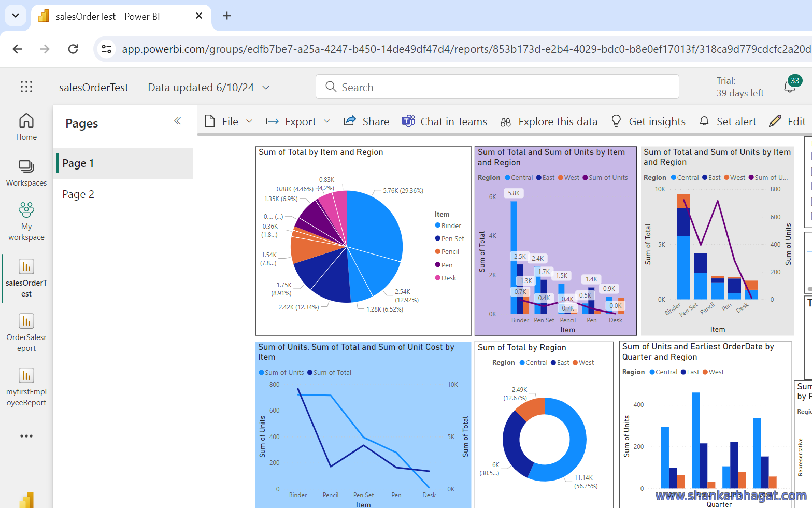Click the Power BI logo at sidebar bottom
The width and height of the screenshot is (812, 508).
[x=26, y=500]
